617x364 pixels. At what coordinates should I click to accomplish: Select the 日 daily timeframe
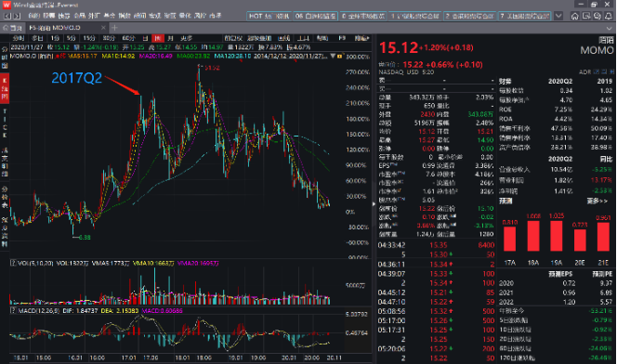[x=145, y=38]
